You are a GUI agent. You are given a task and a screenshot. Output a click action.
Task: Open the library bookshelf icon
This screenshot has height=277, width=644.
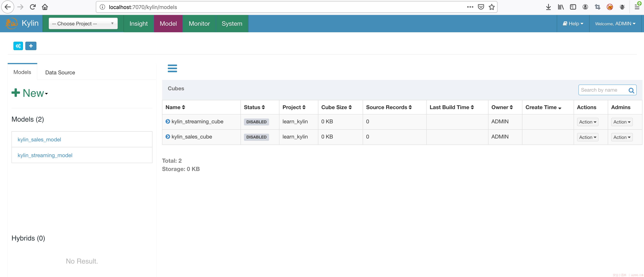point(561,7)
